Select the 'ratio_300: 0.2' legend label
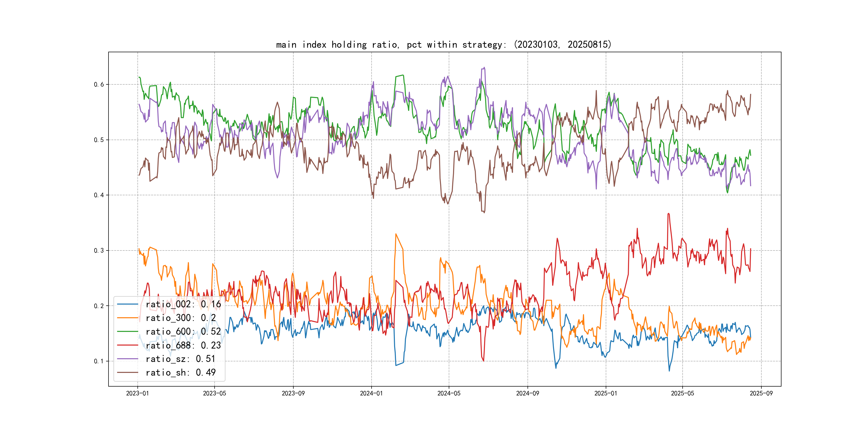868x434 pixels. pyautogui.click(x=181, y=318)
